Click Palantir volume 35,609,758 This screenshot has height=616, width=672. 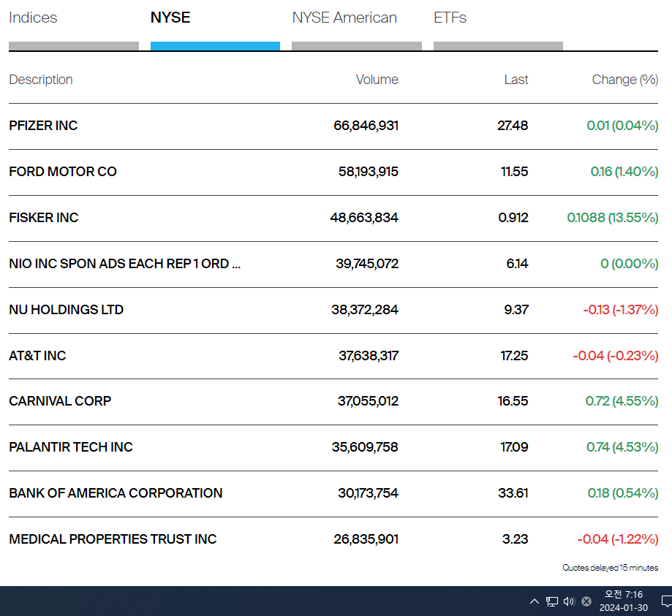tap(365, 447)
